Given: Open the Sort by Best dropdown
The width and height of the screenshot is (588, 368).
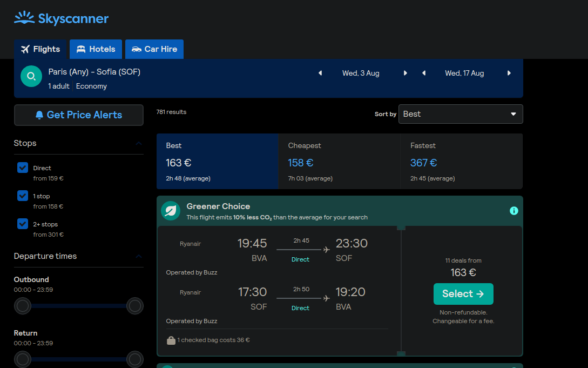Looking at the screenshot, I should coord(461,114).
